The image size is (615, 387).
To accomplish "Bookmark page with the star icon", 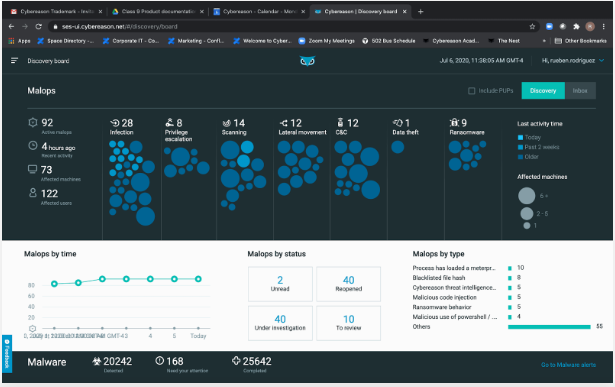I will coord(532,26).
